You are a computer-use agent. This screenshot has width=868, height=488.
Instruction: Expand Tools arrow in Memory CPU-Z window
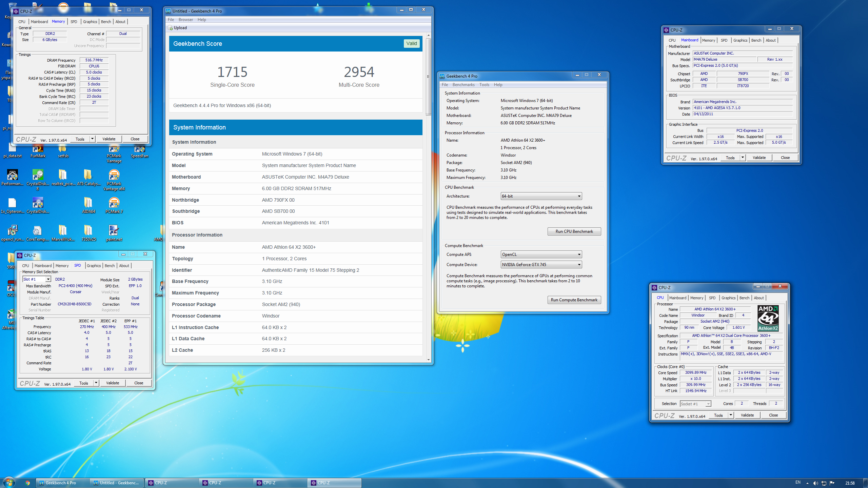(92, 139)
